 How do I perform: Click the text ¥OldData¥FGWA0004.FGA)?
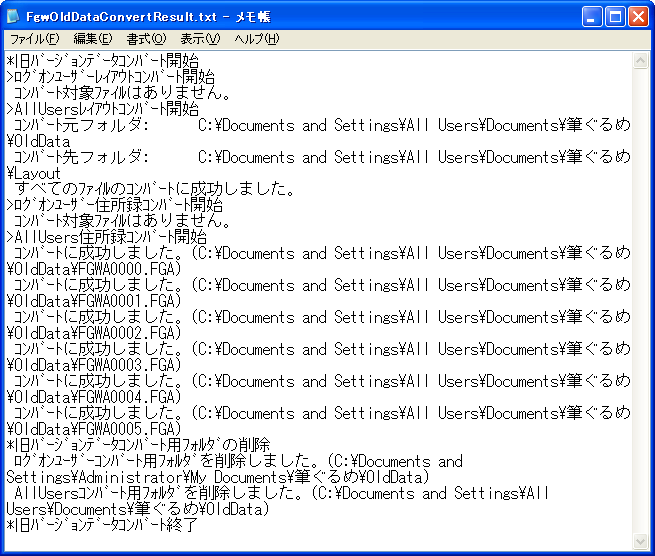tap(94, 397)
